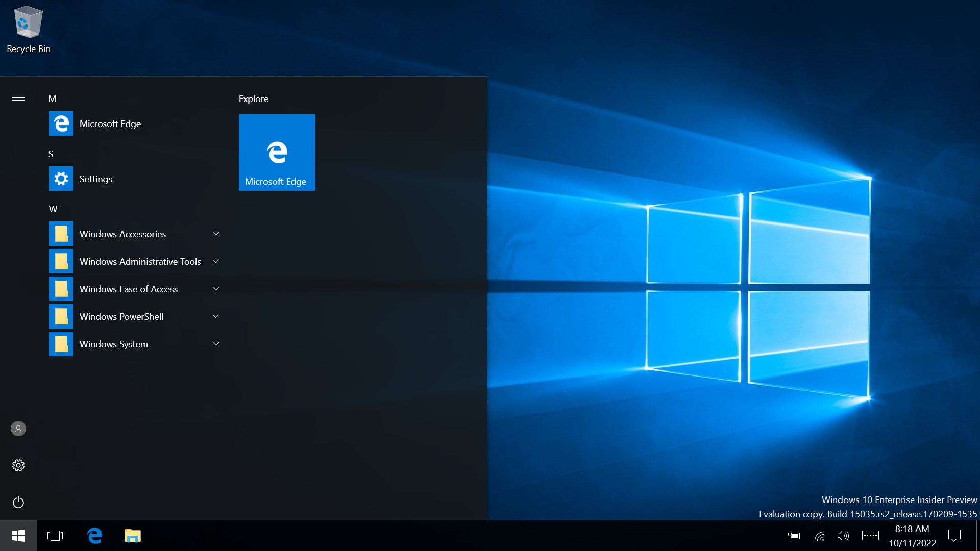980x551 pixels.
Task: Click the user account icon in Start
Action: pos(18,429)
